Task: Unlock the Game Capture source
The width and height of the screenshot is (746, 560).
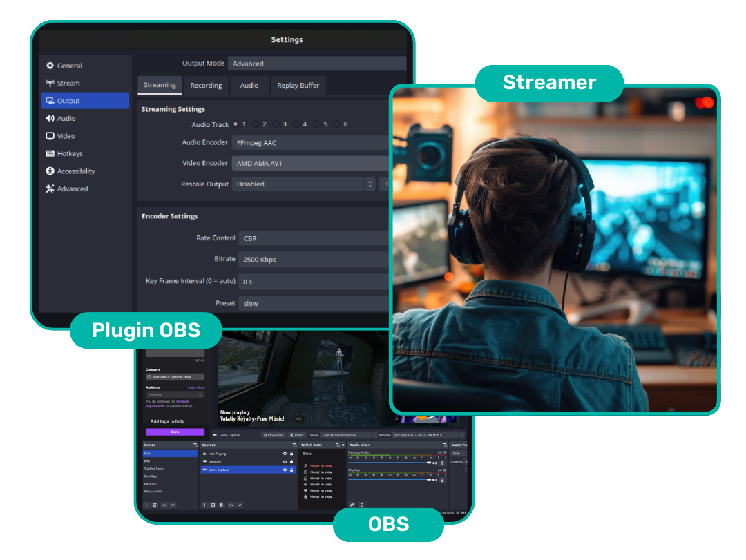Action: (291, 470)
